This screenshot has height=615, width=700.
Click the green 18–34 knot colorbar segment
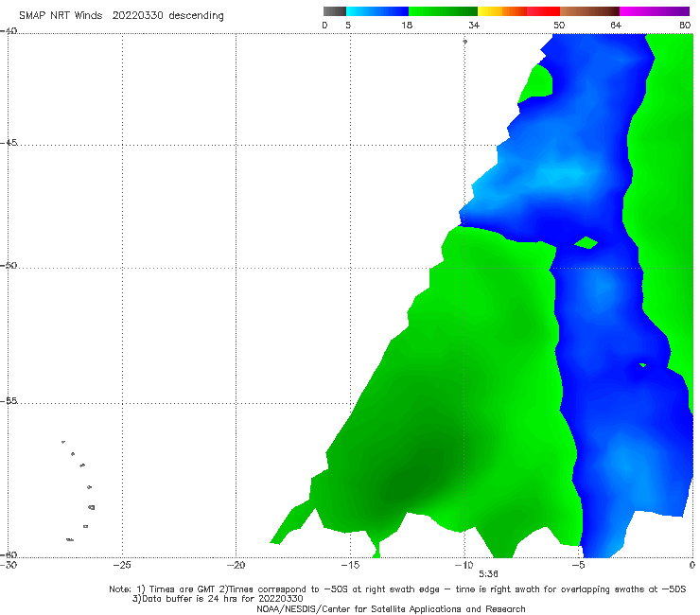(x=443, y=11)
